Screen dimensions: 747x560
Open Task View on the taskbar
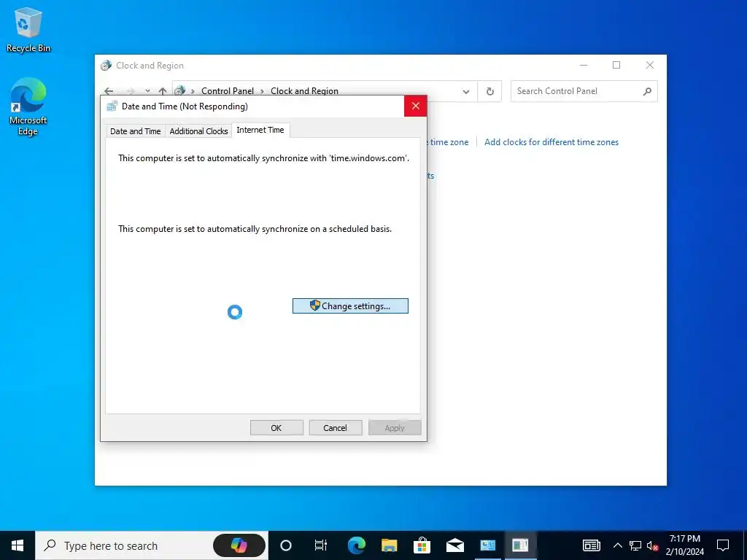click(x=321, y=545)
